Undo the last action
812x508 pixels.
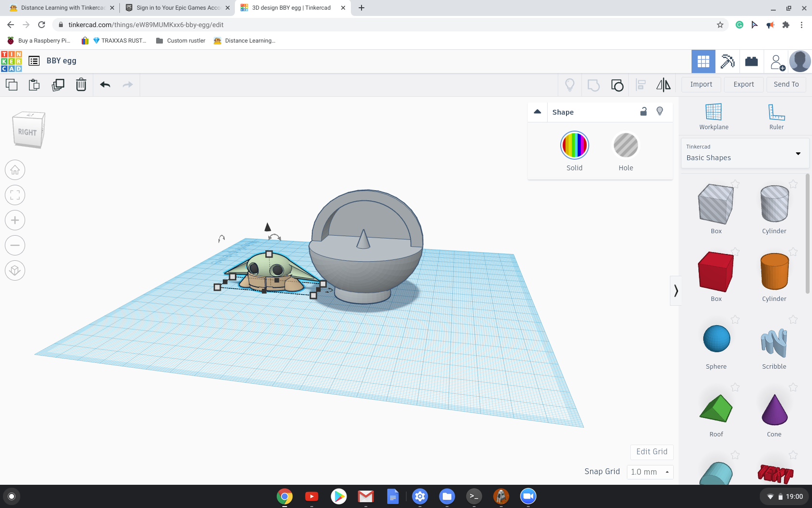point(105,85)
